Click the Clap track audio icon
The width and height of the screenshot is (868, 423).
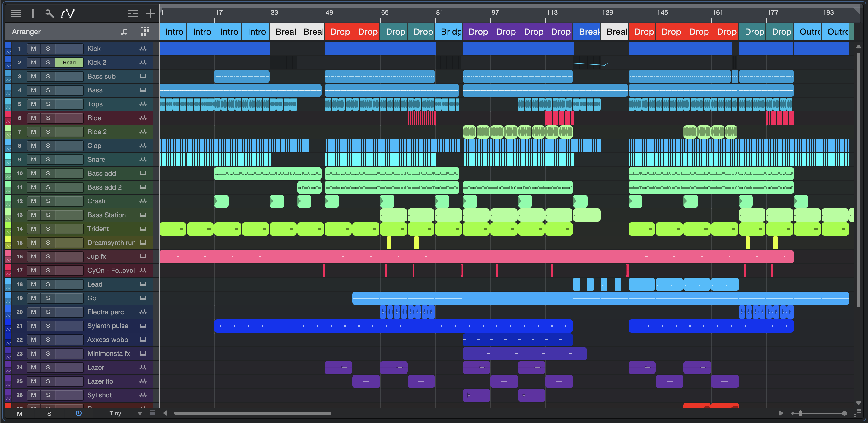pos(143,146)
